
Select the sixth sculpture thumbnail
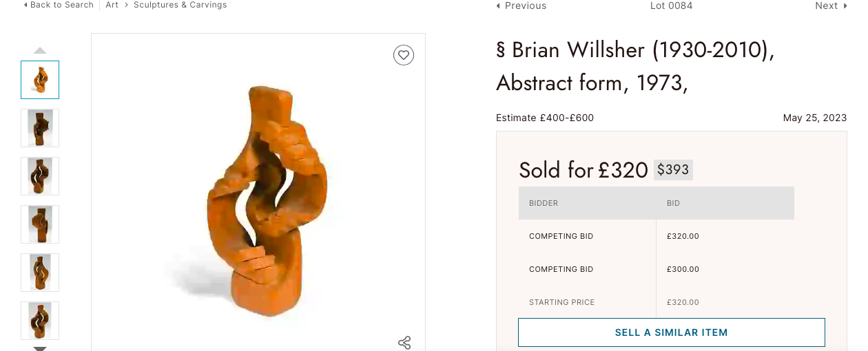40,321
